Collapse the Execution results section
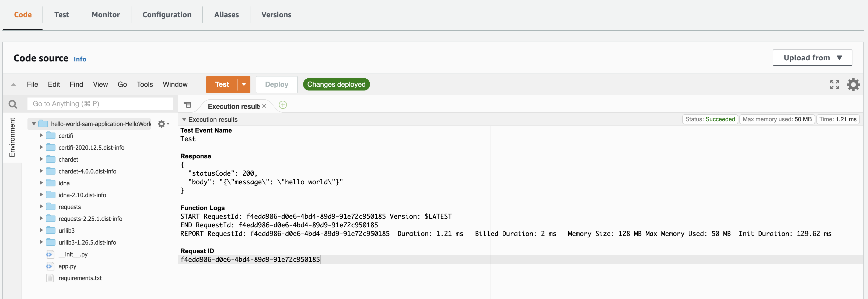 pos(184,120)
